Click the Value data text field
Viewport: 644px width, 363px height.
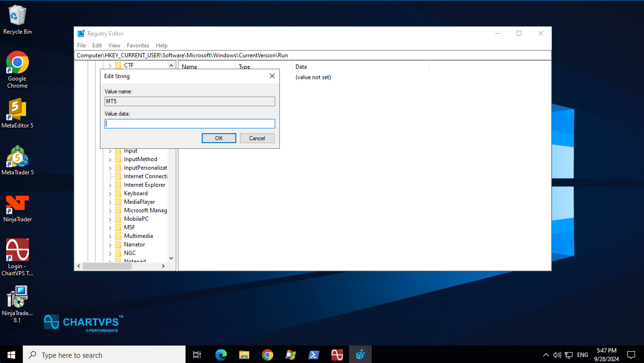(x=189, y=124)
